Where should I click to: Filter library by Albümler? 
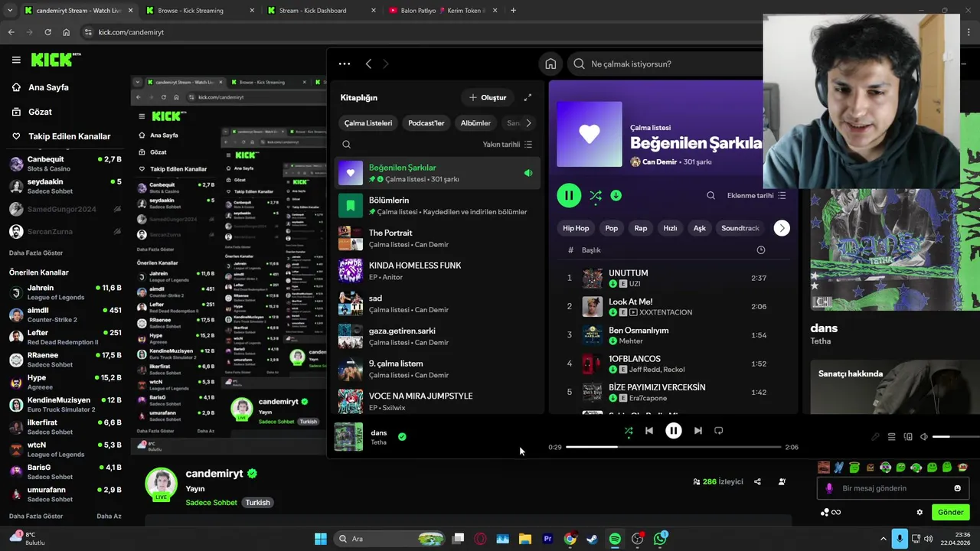pos(475,123)
